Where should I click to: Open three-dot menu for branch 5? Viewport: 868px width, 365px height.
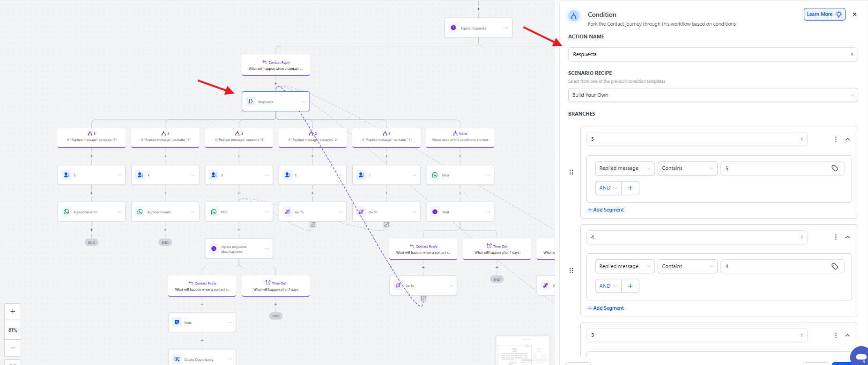[835, 139]
